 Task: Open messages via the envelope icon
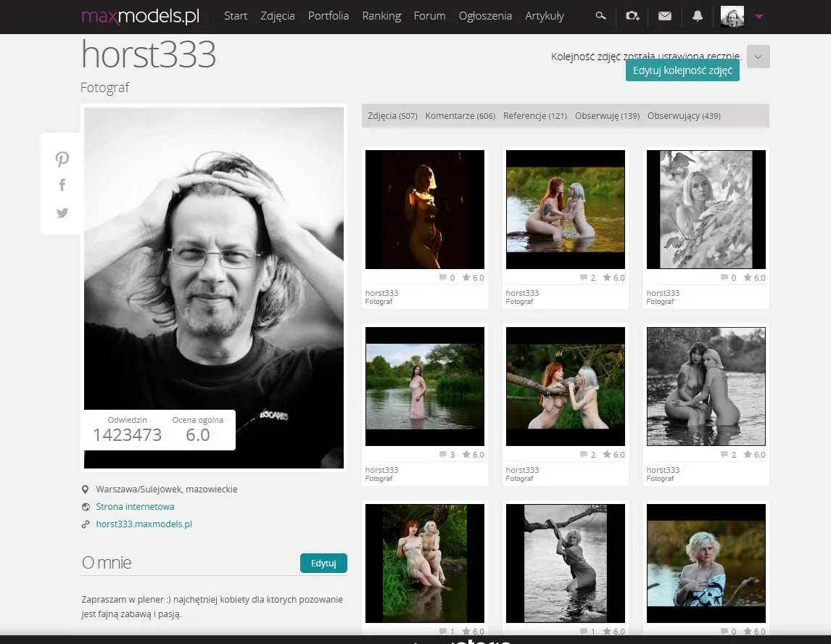pyautogui.click(x=665, y=16)
